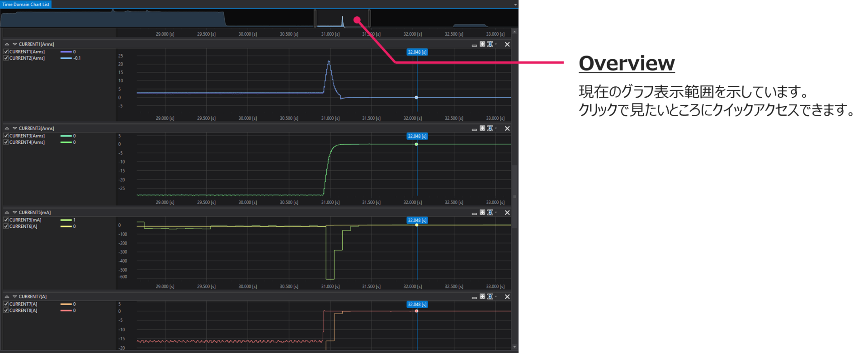868x353 pixels.
Task: Open autoscale dropdown arrow on CURRENT5[mA] chart
Action: (x=496, y=212)
